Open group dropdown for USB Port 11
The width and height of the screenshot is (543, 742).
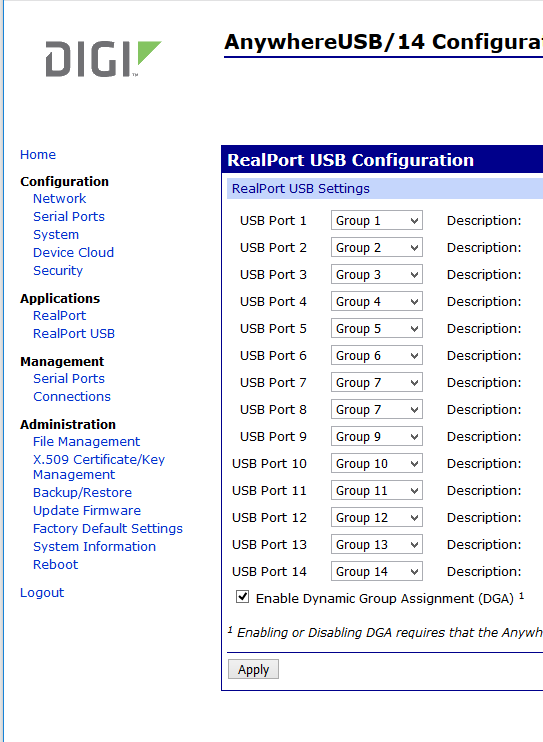(377, 490)
